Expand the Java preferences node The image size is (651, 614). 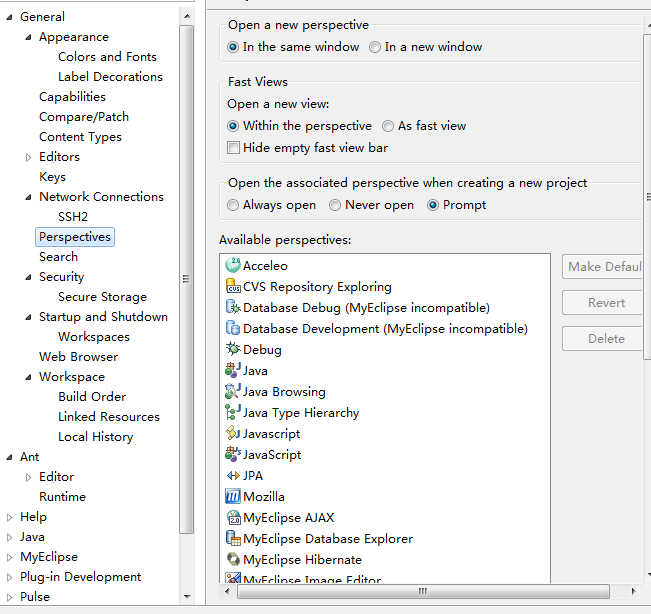pyautogui.click(x=10, y=537)
